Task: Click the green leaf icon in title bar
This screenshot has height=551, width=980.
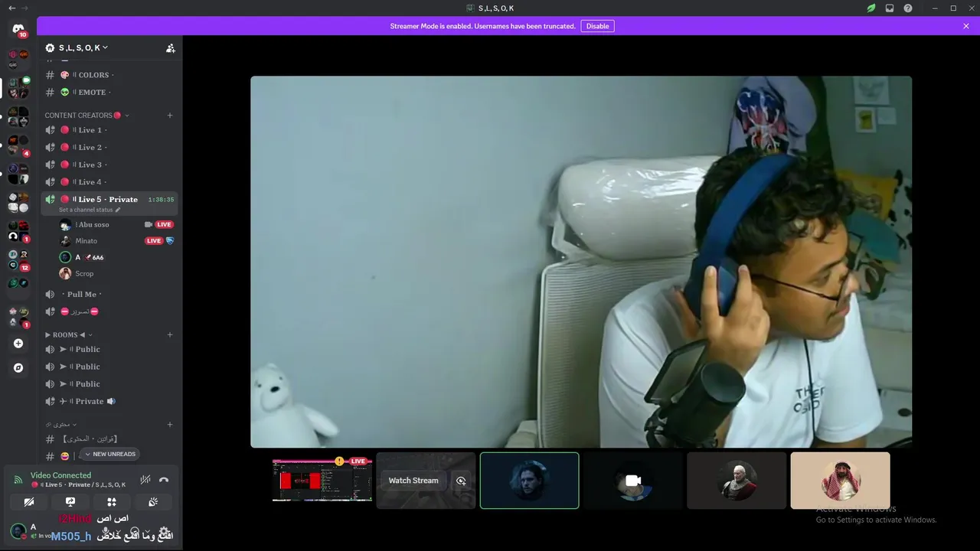Action: (x=871, y=8)
